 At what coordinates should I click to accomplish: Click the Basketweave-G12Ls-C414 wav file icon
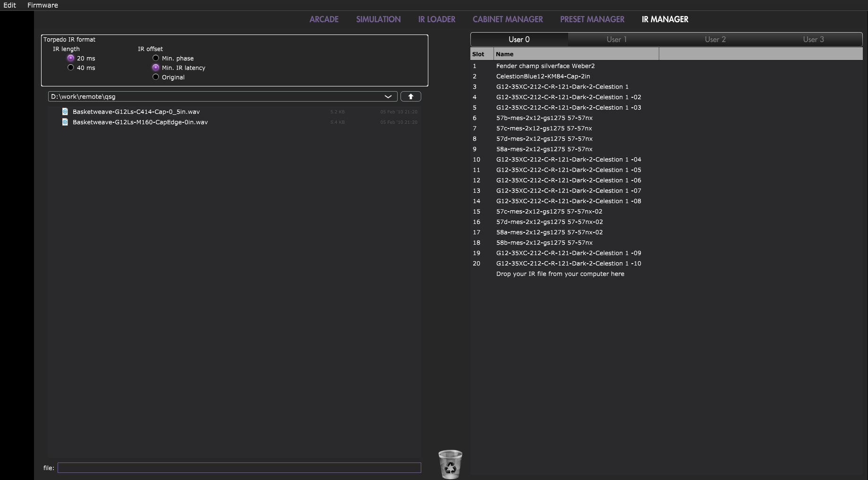point(65,111)
